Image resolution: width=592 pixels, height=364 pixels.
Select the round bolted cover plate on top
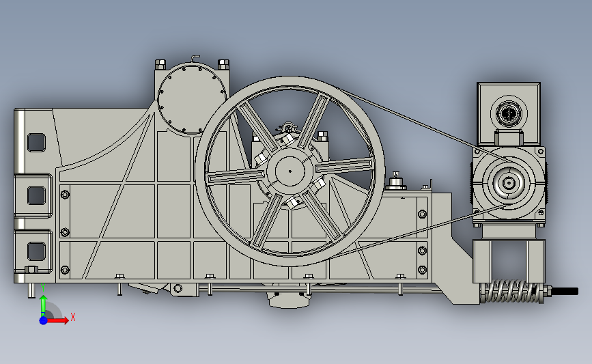coord(191,99)
